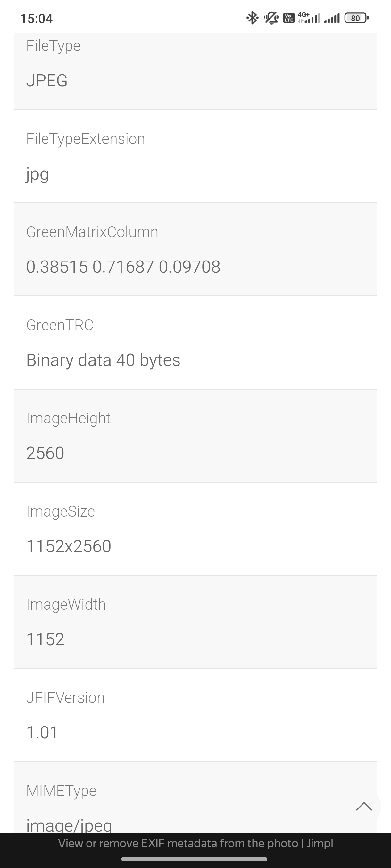Tap the GreenMatrixColumn field label
This screenshot has height=868, width=391.
tap(92, 232)
